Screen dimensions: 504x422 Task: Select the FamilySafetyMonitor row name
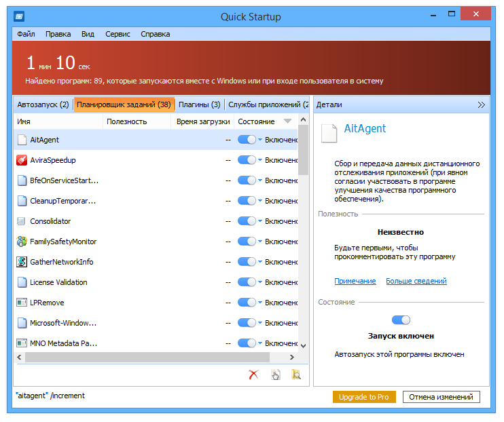coord(63,242)
